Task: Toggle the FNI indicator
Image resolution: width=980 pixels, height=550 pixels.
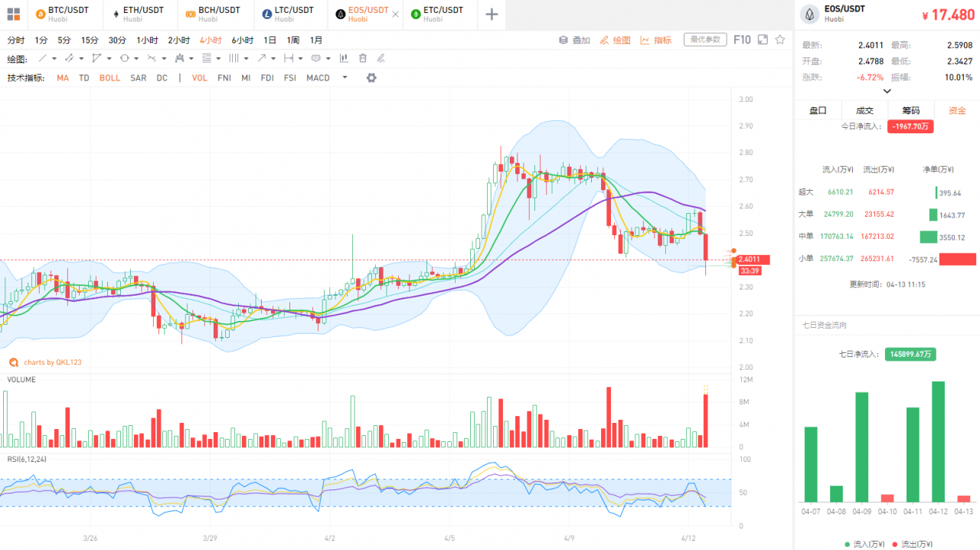Action: coord(224,78)
